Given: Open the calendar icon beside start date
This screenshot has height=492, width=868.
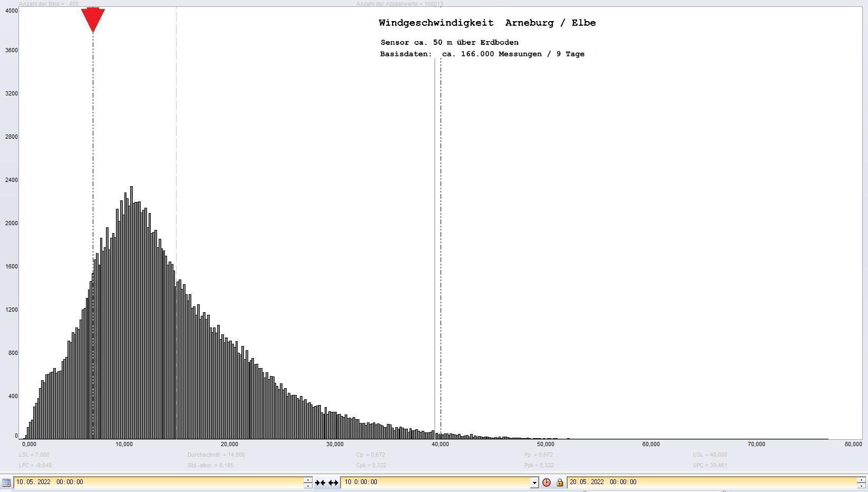Looking at the screenshot, I should point(6,483).
